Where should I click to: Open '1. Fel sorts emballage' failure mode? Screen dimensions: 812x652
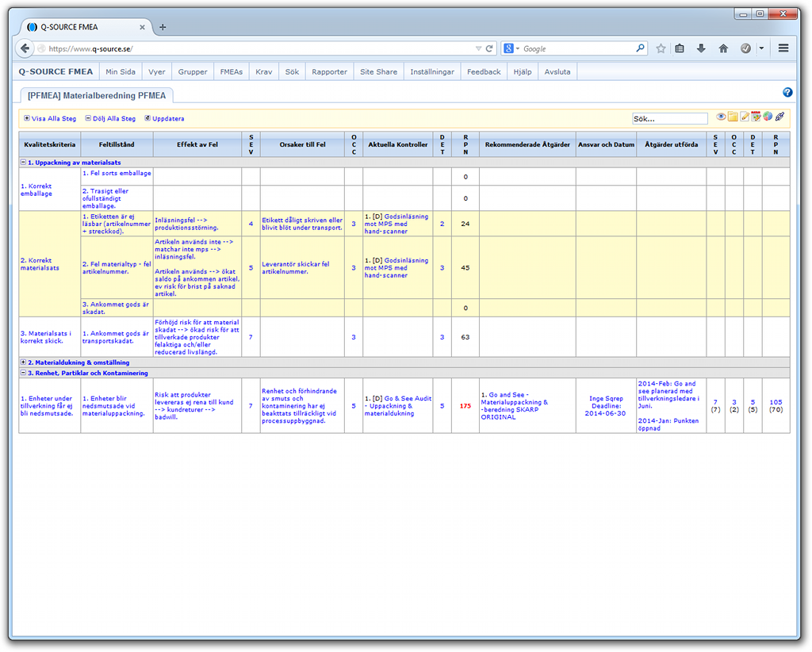point(117,173)
